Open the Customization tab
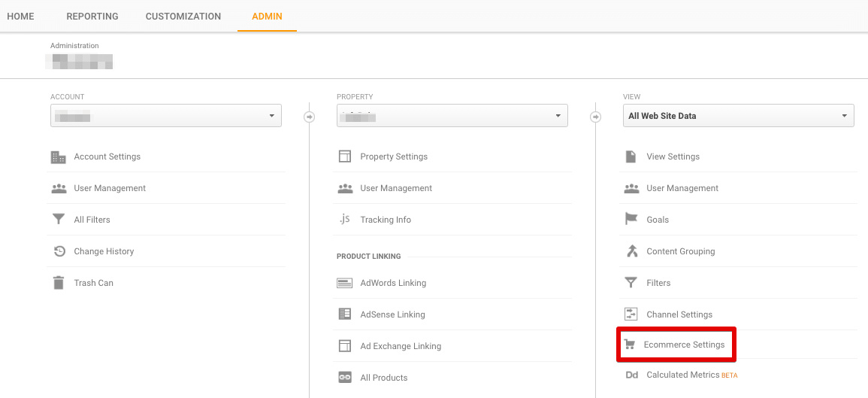The image size is (868, 398). pos(183,16)
